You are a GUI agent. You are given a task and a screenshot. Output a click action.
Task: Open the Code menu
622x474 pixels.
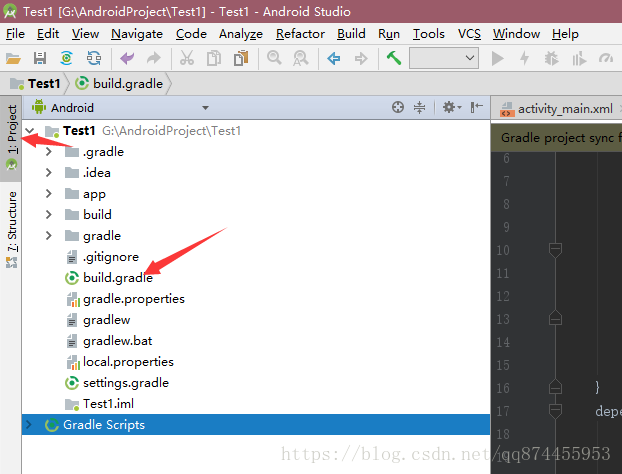click(191, 34)
